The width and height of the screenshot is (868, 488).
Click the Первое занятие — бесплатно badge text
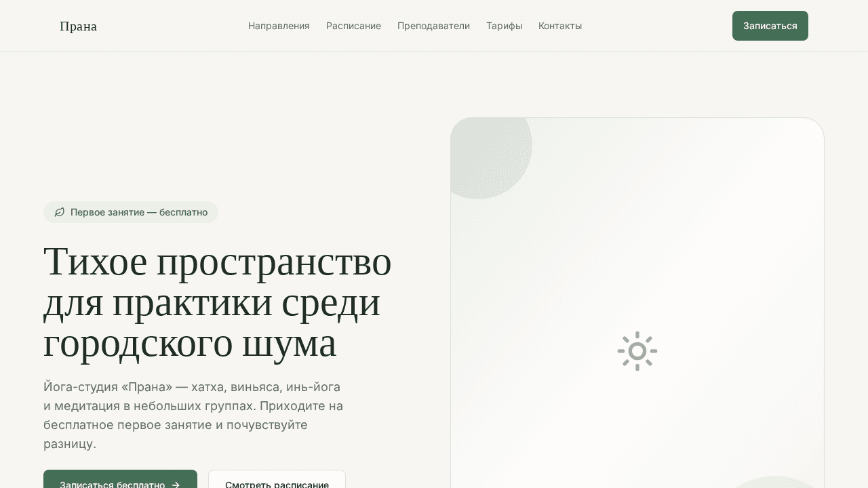(x=139, y=212)
